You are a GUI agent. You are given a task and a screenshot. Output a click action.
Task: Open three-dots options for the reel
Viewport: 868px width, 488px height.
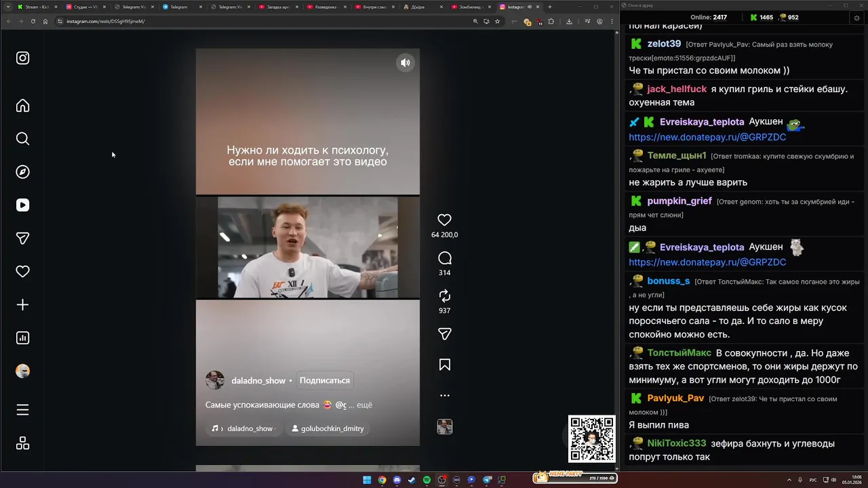[x=444, y=395]
